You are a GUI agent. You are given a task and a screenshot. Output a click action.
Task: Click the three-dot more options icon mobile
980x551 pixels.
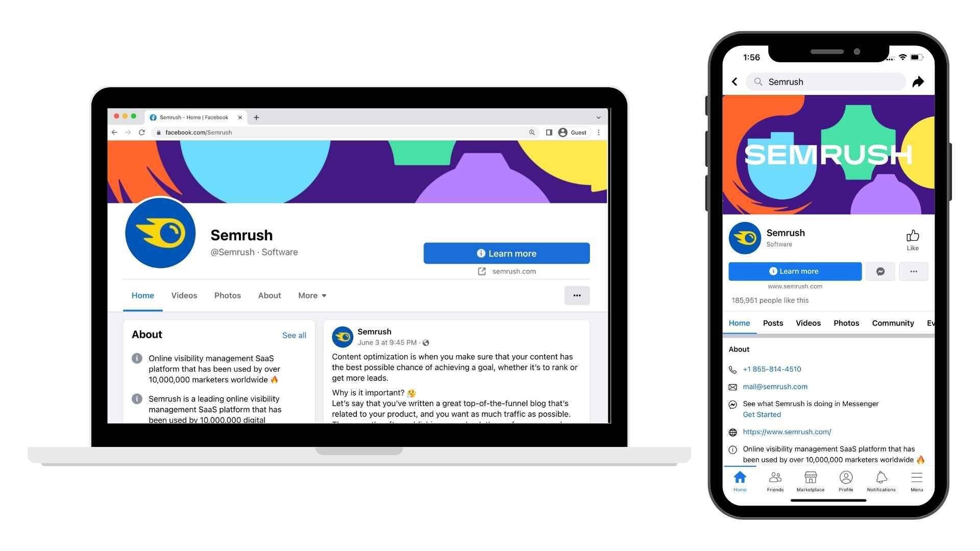click(x=914, y=271)
